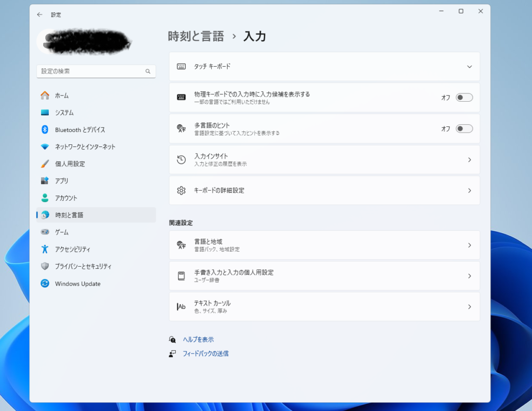Image resolution: width=532 pixels, height=411 pixels.
Task: Open 入力インサイト row label
Action: pos(211,156)
